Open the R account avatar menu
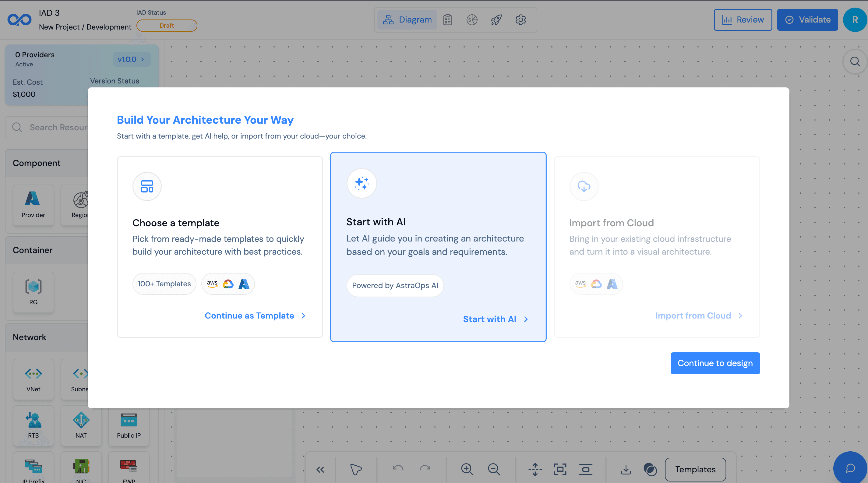The image size is (868, 483). click(855, 19)
